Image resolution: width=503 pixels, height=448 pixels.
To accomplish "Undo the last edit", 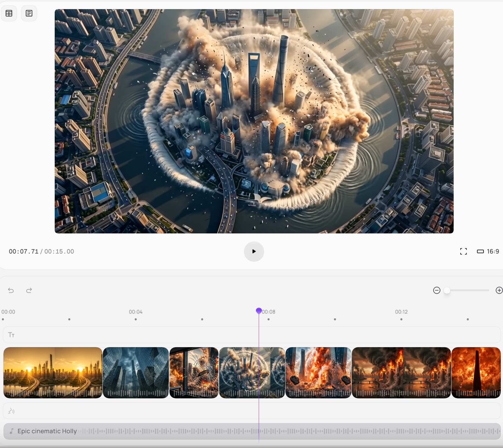I will pyautogui.click(x=11, y=290).
